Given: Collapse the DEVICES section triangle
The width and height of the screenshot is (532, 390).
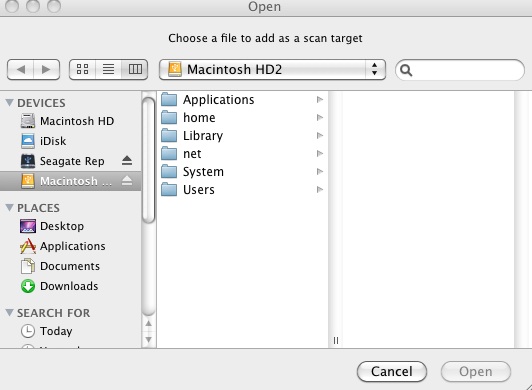Looking at the screenshot, I should click(x=10, y=103).
